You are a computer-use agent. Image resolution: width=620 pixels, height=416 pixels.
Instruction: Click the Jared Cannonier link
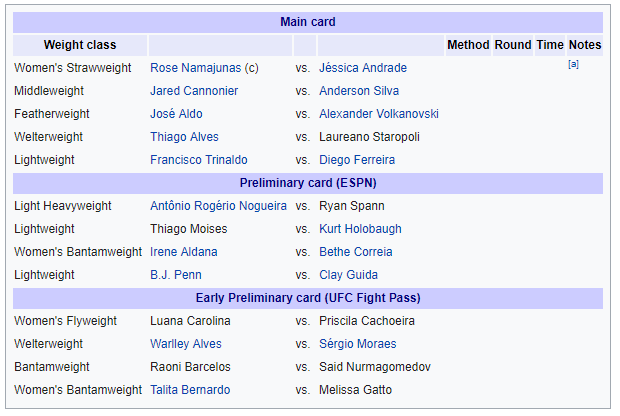click(x=194, y=91)
